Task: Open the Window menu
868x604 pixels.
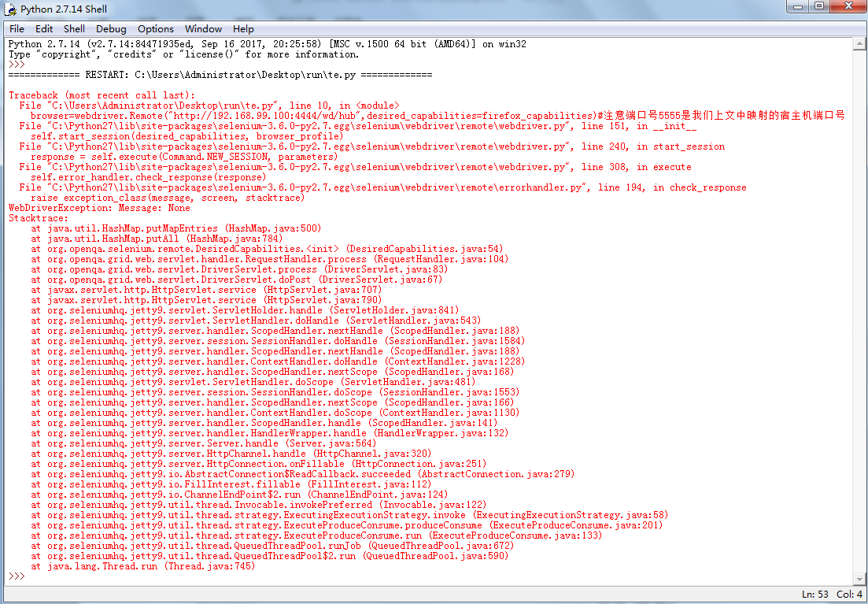Action: coord(203,29)
